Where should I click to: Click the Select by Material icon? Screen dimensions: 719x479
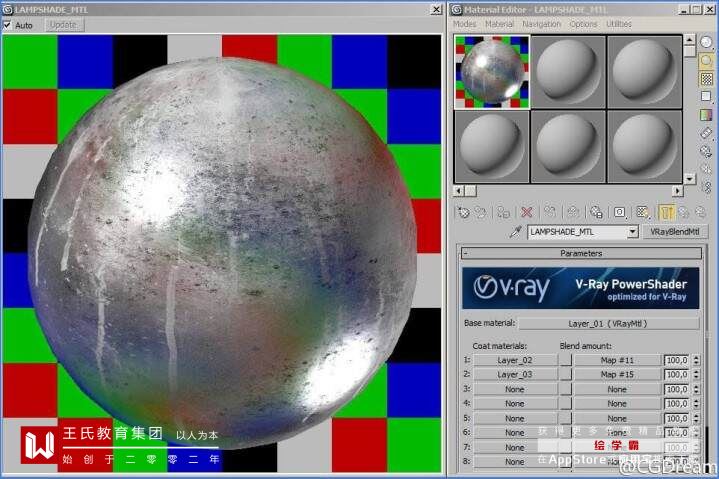[x=706, y=169]
